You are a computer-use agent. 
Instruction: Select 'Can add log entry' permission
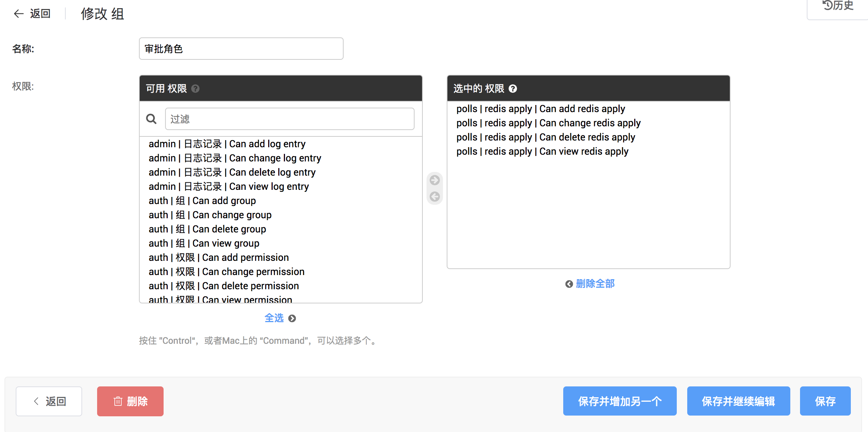(x=227, y=144)
